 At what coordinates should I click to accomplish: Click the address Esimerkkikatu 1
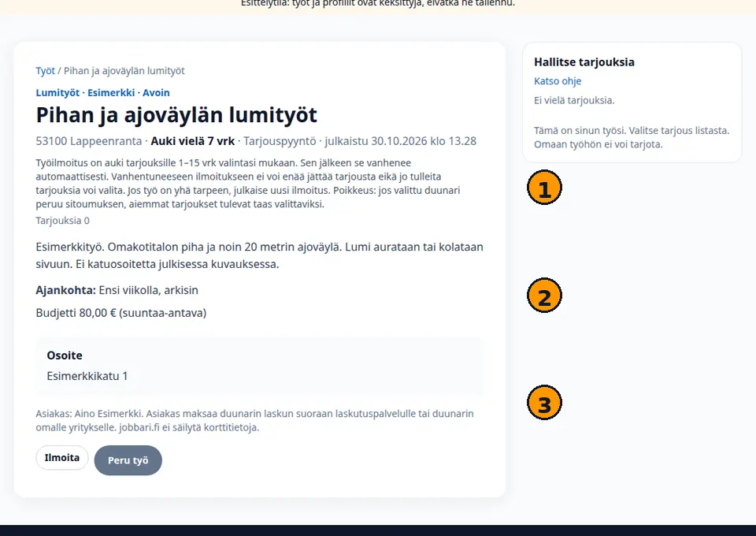(87, 376)
